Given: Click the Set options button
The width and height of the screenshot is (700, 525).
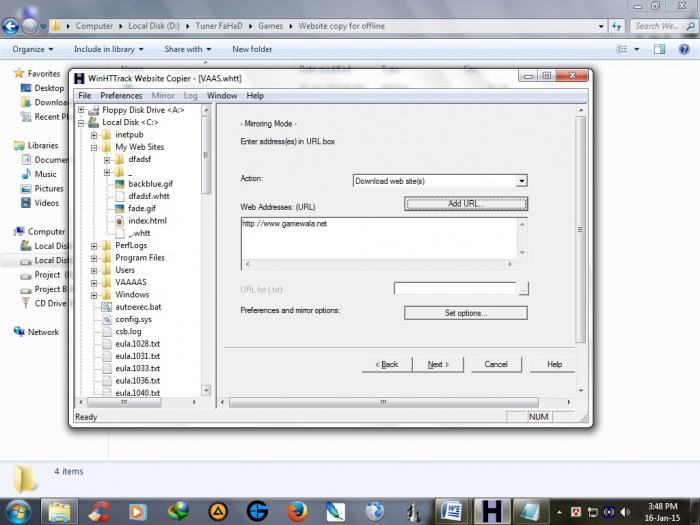Looking at the screenshot, I should pyautogui.click(x=465, y=313).
